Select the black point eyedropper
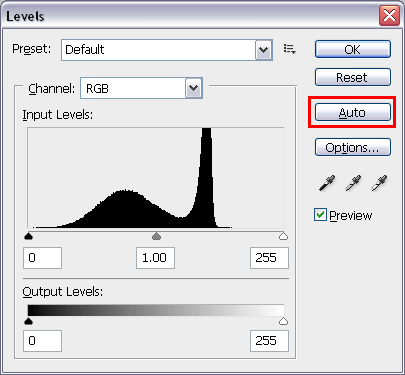The height and width of the screenshot is (375, 405). coord(327,183)
